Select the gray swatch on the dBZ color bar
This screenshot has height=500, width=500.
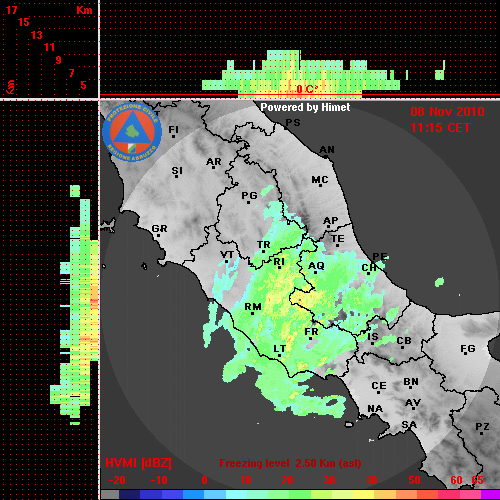pyautogui.click(x=110, y=495)
